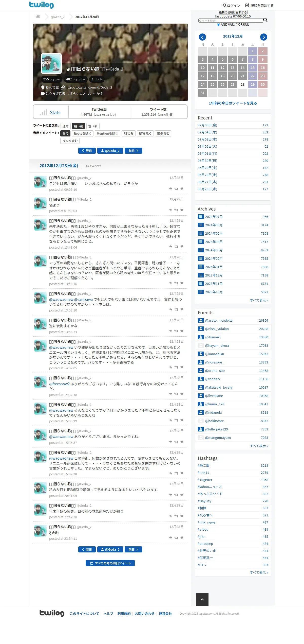
Task: Open footer このサイトについて link
Action: pyautogui.click(x=84, y=614)
